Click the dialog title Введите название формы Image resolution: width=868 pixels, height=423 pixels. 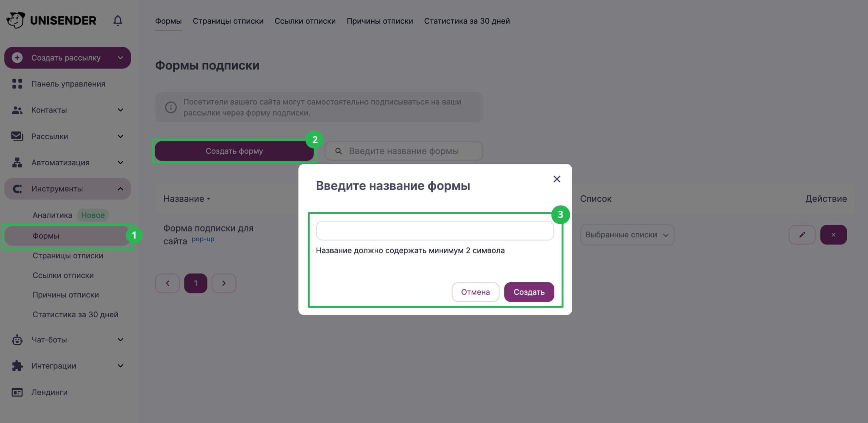pos(393,186)
